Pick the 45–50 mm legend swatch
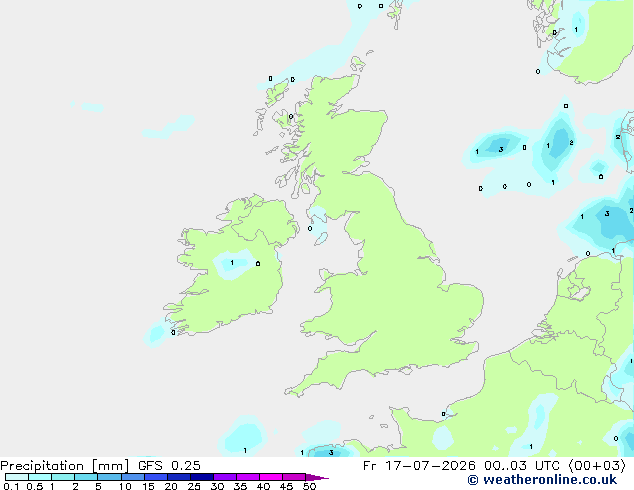Image resolution: width=634 pixels, height=490 pixels. coord(294,477)
